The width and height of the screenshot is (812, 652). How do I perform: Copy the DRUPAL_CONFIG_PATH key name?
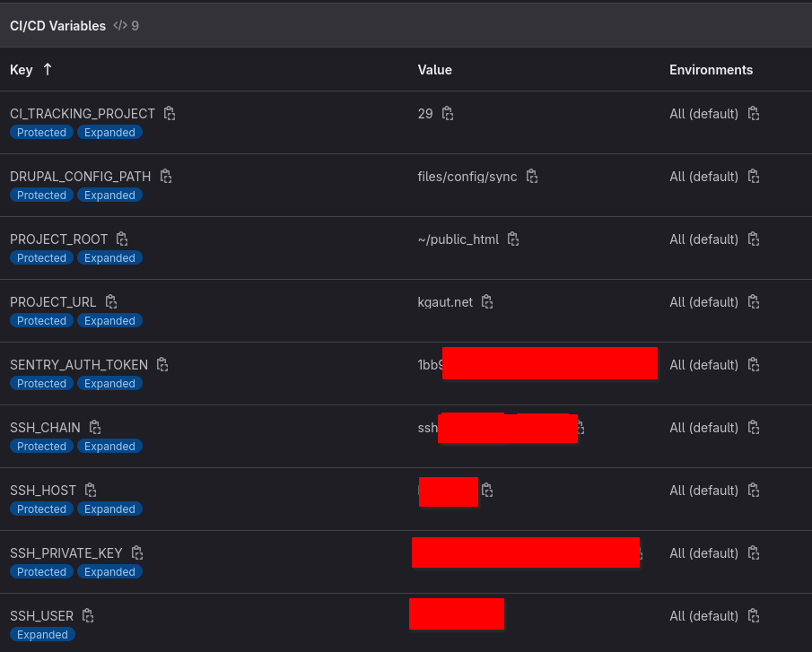(x=166, y=177)
